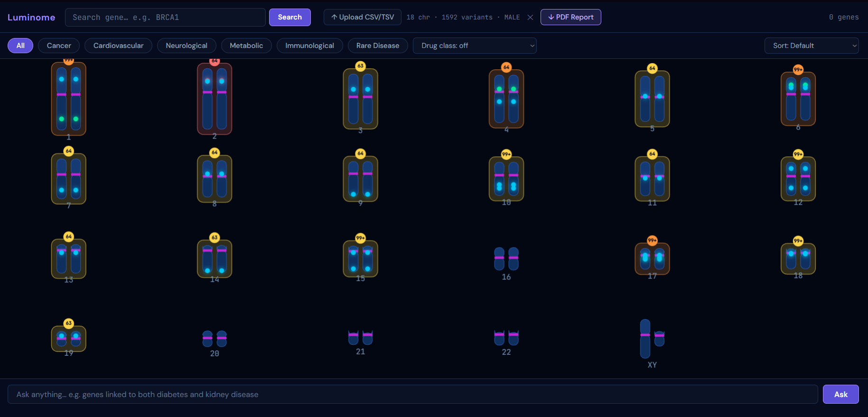Select chromosome 7 ideogram
The width and height of the screenshot is (868, 417).
[69, 179]
